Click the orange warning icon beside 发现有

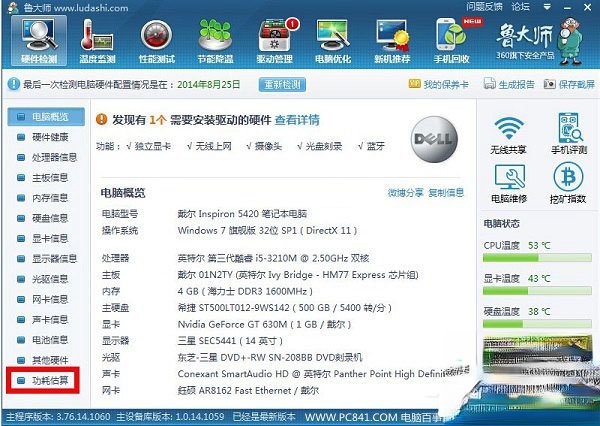(101, 119)
